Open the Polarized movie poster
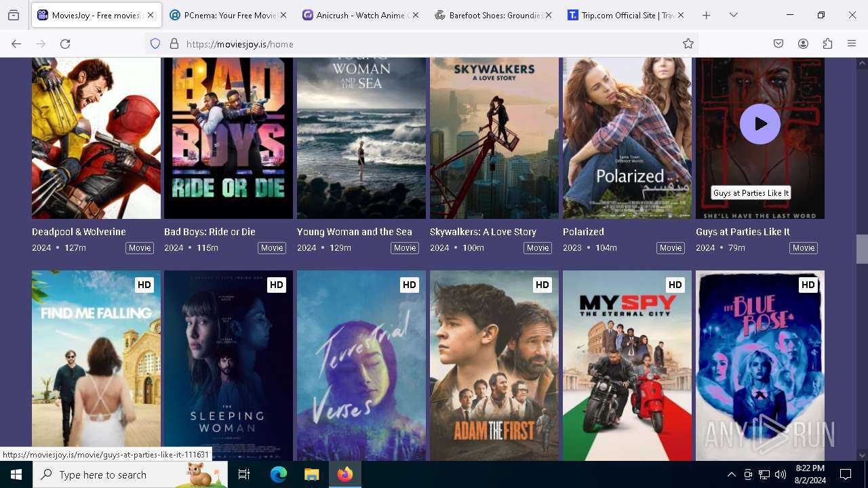This screenshot has height=488, width=868. pyautogui.click(x=627, y=138)
